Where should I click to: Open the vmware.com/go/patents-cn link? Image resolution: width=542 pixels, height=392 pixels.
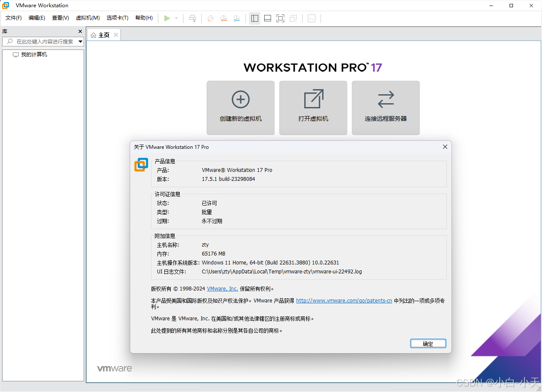pos(344,301)
